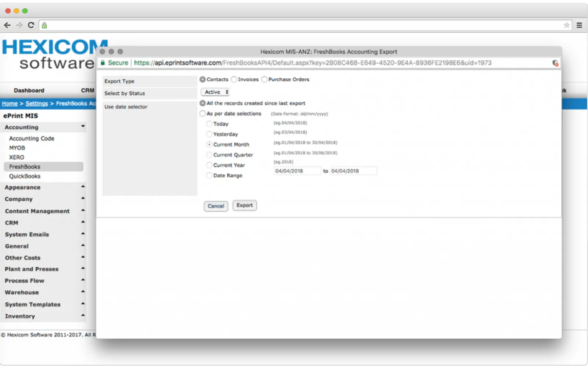Click the Hexicom copyright footer text
Viewport: 588px width, 368px height.
(x=48, y=335)
